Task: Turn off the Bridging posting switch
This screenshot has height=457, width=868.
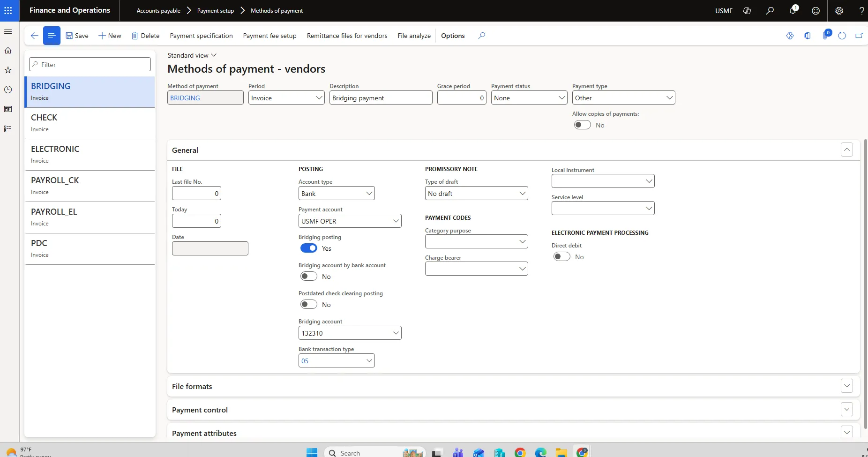Action: 309,248
